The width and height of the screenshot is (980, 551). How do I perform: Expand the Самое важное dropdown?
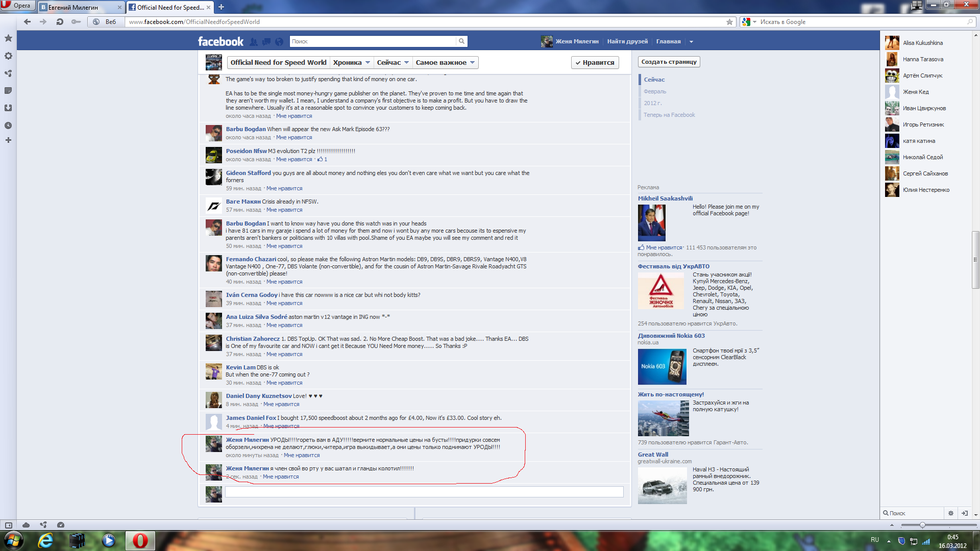[x=445, y=63]
